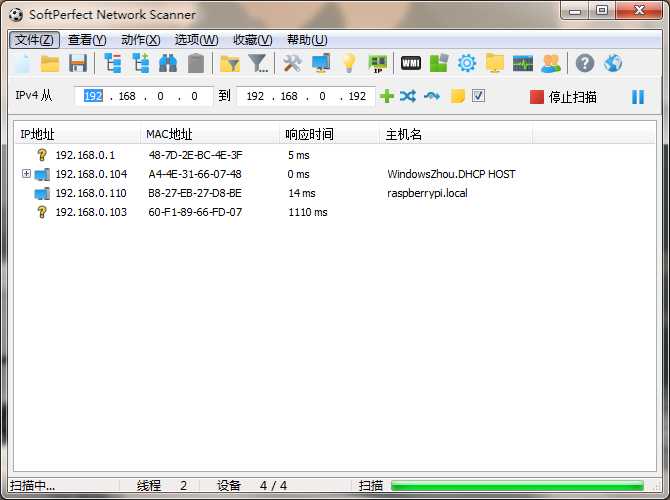Click hostname raspberrypi.local
Image resolution: width=670 pixels, height=500 pixels.
[427, 193]
